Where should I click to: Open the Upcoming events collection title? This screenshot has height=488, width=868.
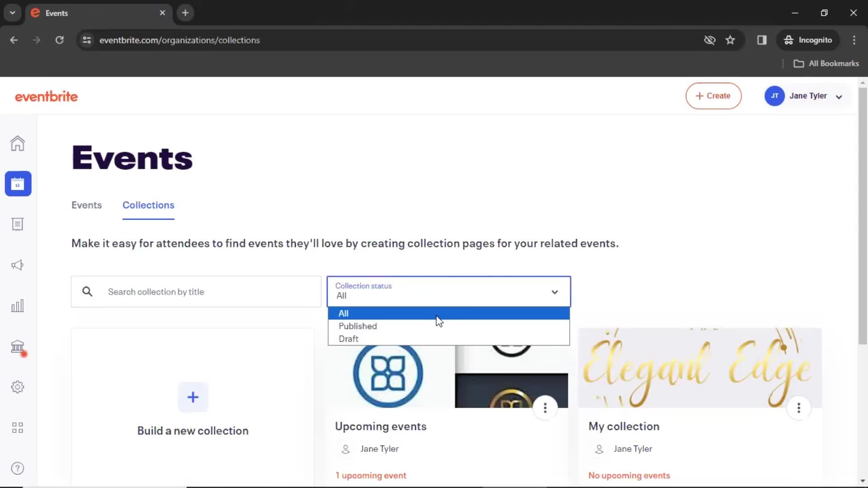381,427
